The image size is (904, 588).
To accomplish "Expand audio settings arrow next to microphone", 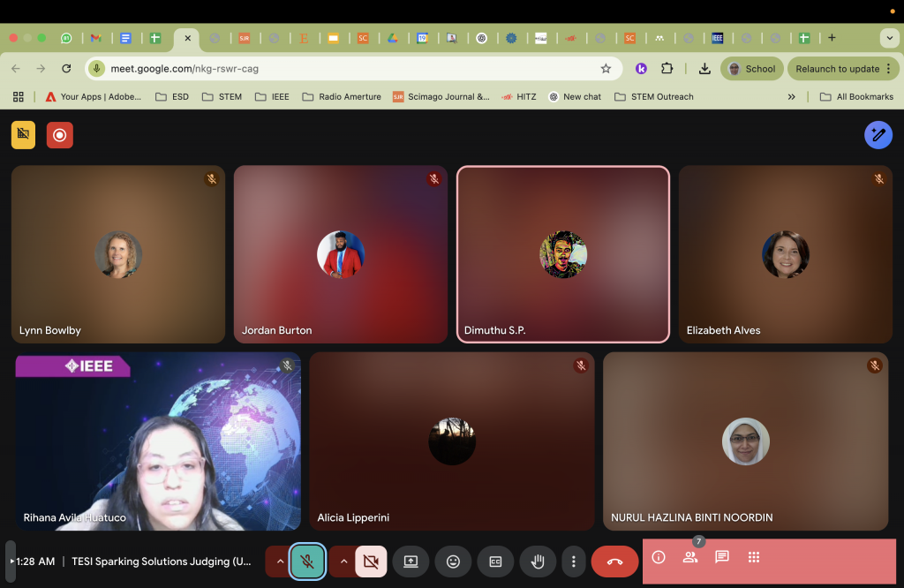I will click(280, 562).
